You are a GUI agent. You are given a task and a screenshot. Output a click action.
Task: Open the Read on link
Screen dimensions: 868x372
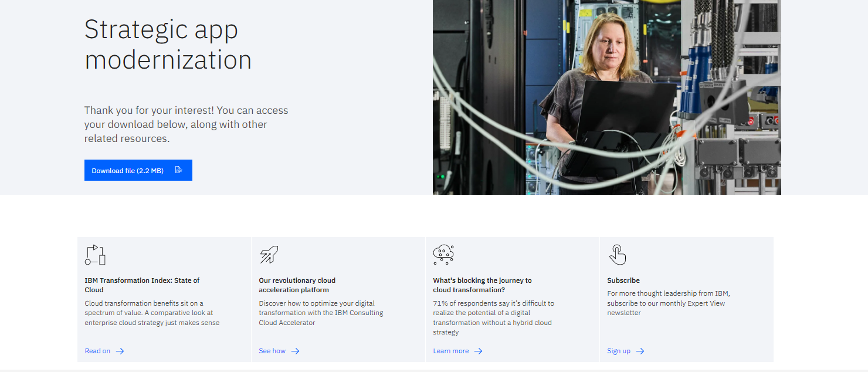(97, 351)
